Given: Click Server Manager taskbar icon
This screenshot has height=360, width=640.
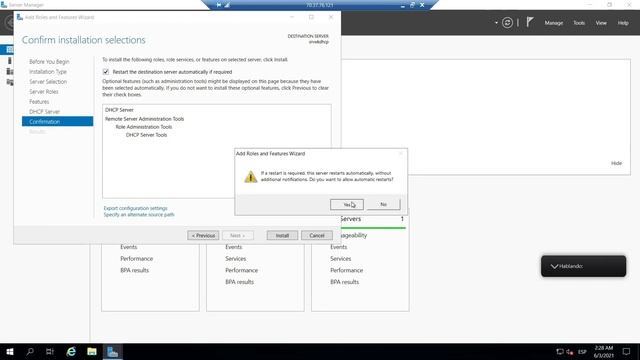Looking at the screenshot, I should [x=112, y=351].
